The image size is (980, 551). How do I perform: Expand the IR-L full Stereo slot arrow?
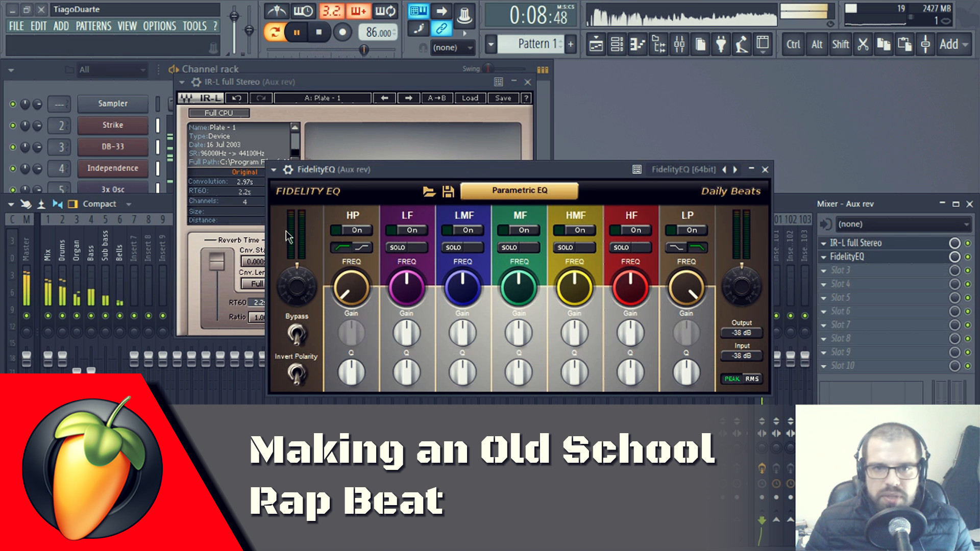(x=823, y=243)
